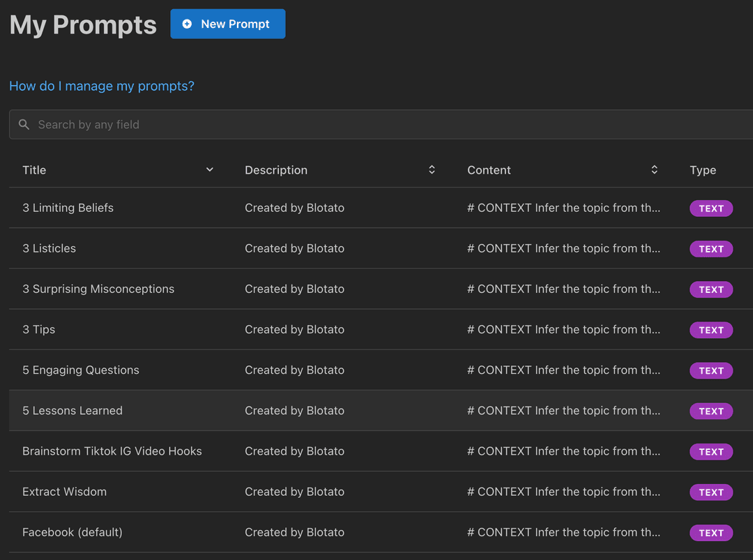Toggle sort arrows on Description column
Viewport: 753px width, 560px height.
click(432, 170)
